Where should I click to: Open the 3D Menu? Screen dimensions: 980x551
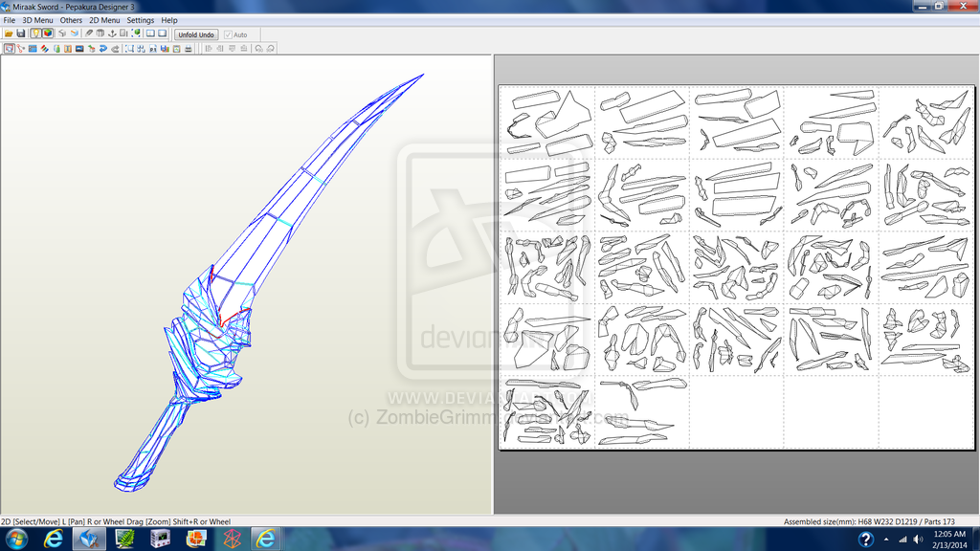pyautogui.click(x=37, y=20)
